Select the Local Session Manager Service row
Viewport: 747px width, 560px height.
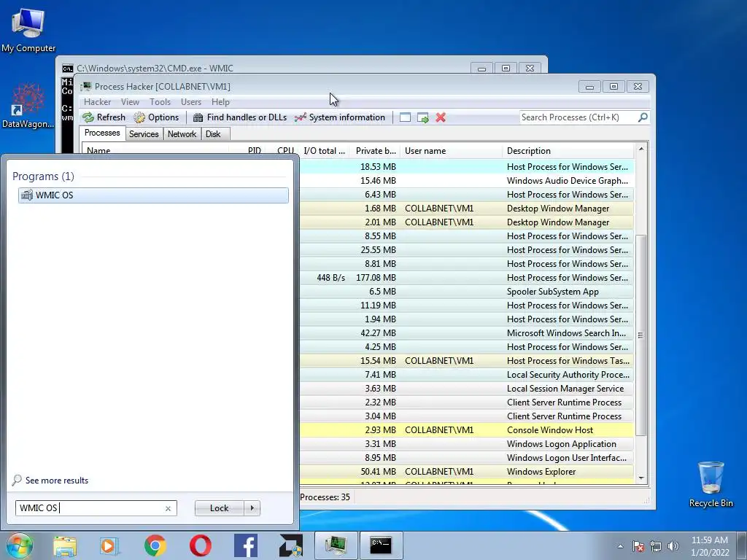467,389
